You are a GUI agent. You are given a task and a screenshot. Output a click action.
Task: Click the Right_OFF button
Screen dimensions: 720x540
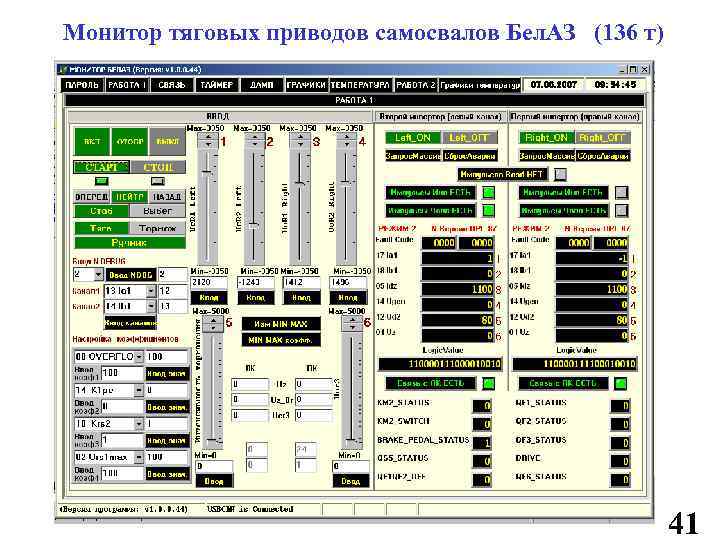click(x=602, y=137)
